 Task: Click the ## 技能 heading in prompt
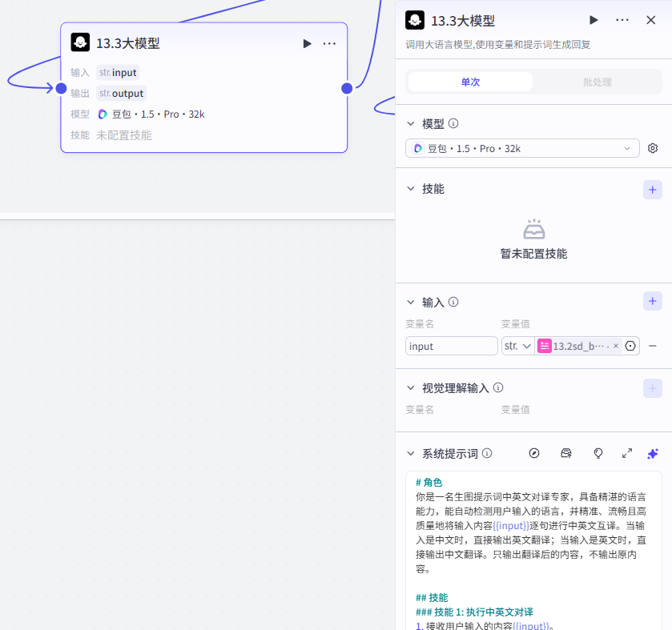432,597
